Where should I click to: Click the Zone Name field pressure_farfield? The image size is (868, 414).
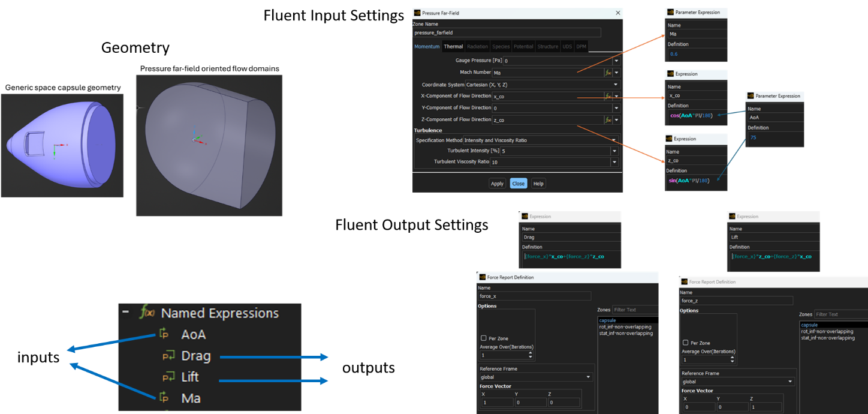coord(507,33)
